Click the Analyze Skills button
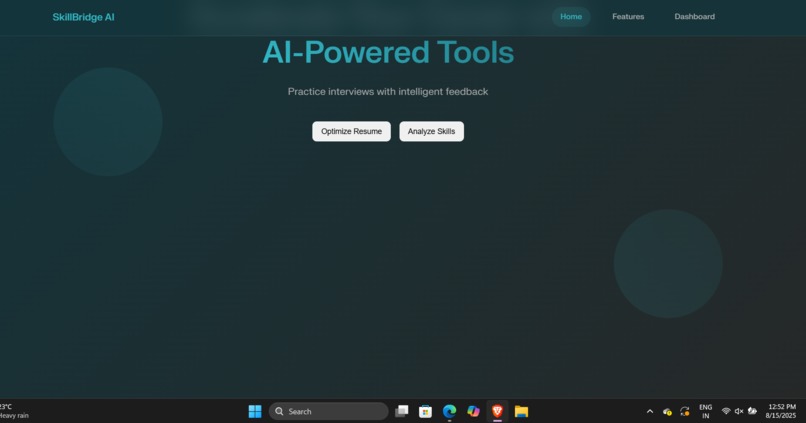 (x=431, y=131)
